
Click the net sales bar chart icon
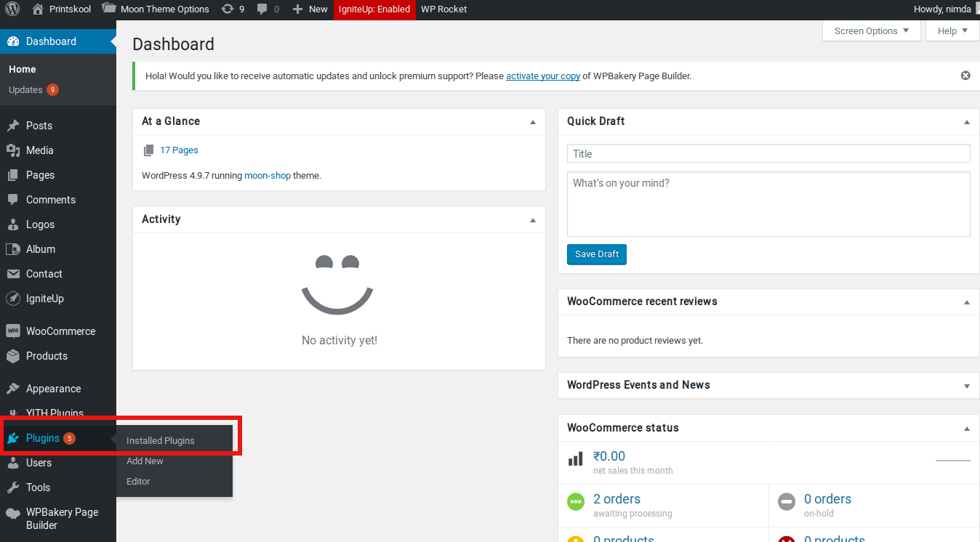click(x=575, y=459)
